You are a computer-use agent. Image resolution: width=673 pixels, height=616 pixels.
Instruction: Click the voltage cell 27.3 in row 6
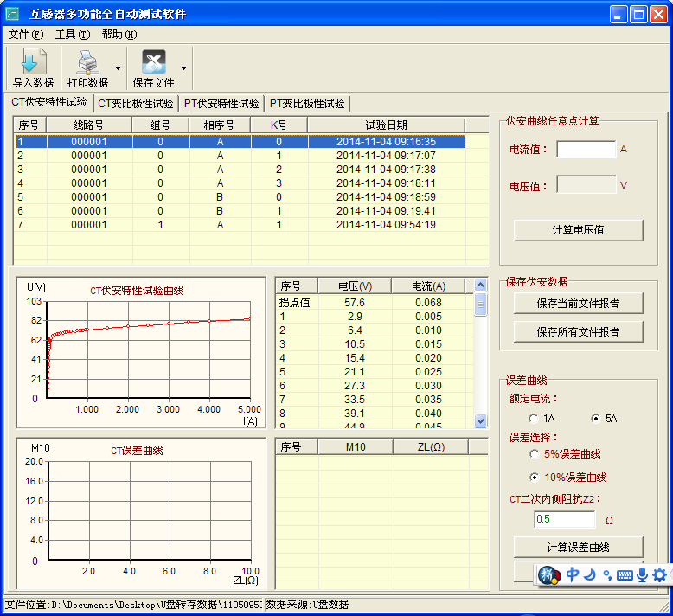pos(355,386)
